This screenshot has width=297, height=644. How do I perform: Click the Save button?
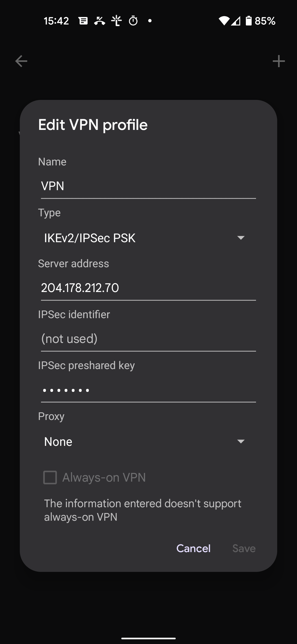244,548
